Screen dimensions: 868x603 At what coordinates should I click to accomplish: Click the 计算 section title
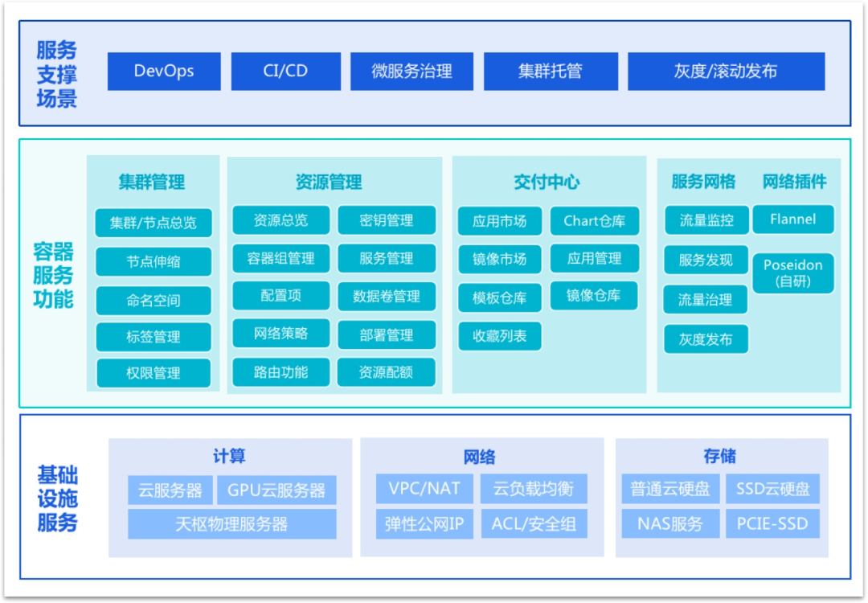coord(229,456)
